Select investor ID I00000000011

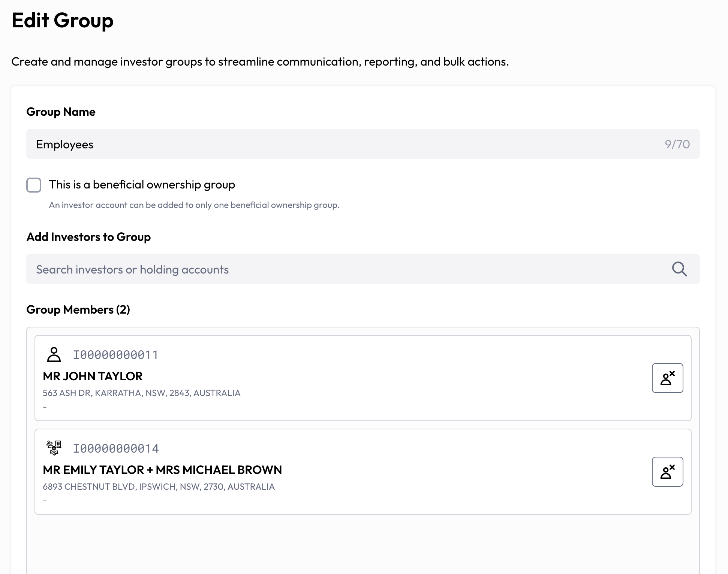[115, 355]
